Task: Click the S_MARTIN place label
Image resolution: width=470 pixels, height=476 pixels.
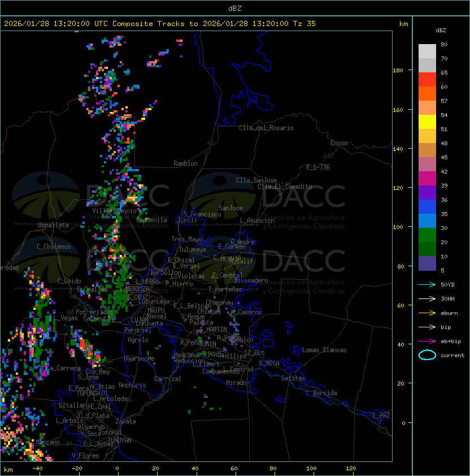Action: 213,330
